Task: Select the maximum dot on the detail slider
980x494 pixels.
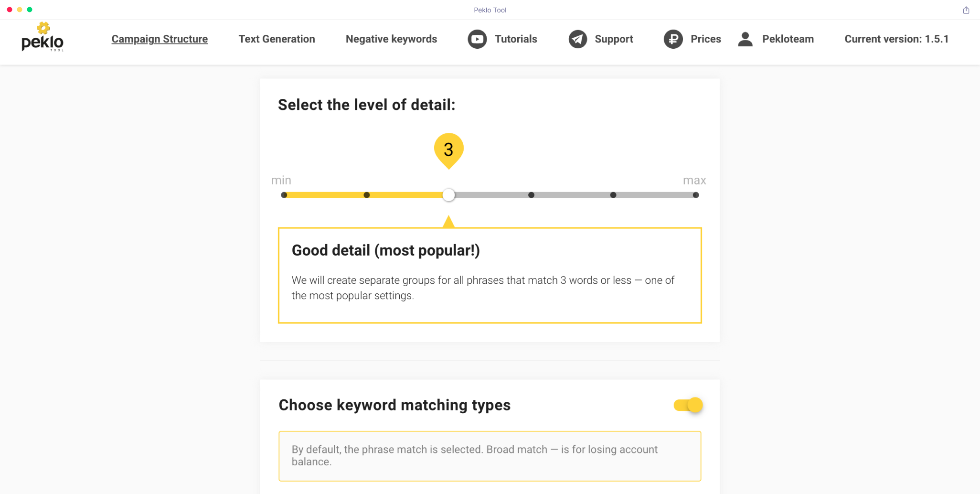Action: pyautogui.click(x=696, y=195)
